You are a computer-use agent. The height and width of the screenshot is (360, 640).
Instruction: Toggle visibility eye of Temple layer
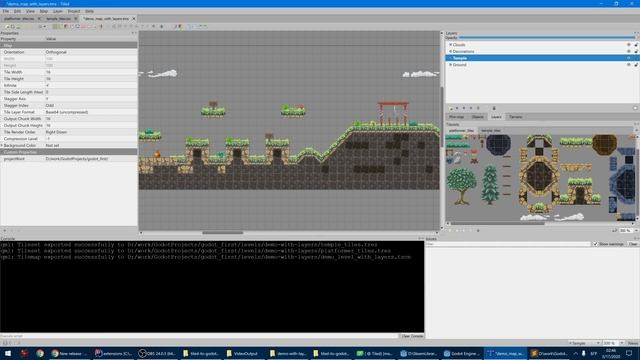click(629, 58)
